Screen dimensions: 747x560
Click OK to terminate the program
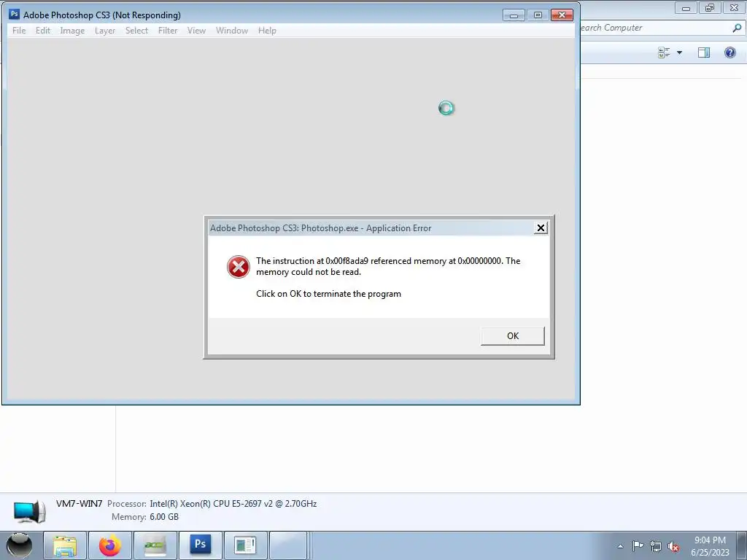click(513, 335)
